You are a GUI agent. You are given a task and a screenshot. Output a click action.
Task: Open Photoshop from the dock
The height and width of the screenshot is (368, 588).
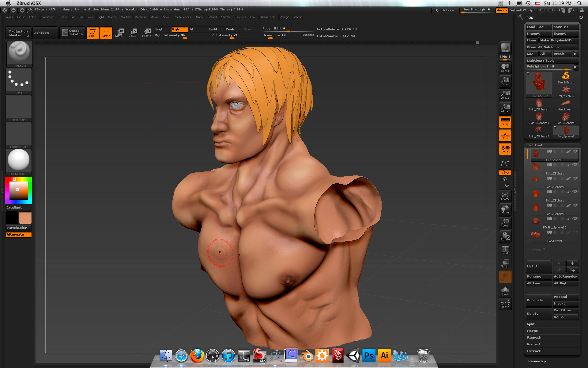(x=369, y=356)
